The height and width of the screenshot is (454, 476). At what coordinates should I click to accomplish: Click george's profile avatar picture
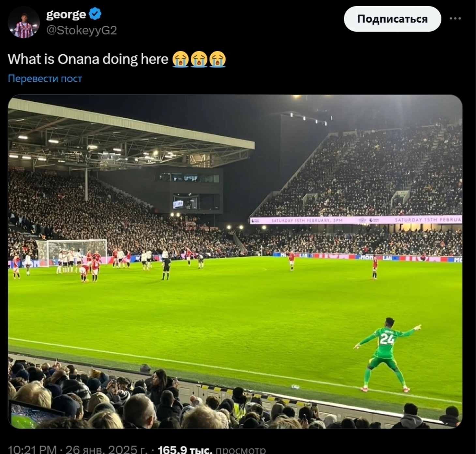[23, 22]
